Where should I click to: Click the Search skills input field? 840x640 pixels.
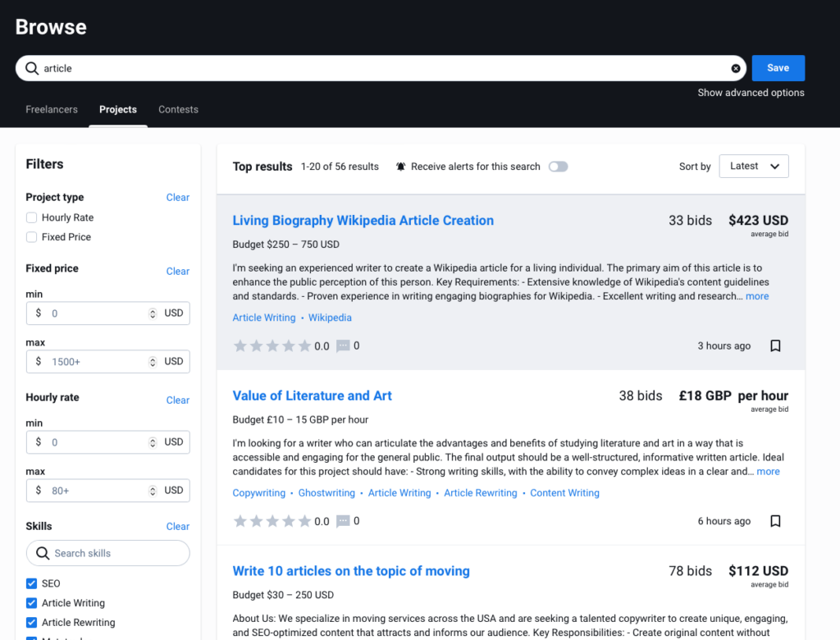pyautogui.click(x=115, y=553)
